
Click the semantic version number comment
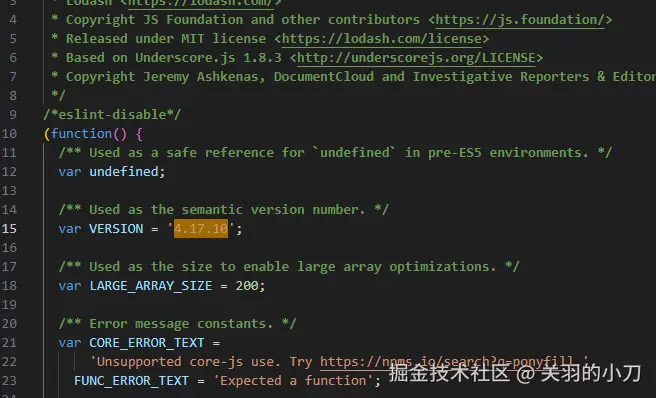coord(223,210)
